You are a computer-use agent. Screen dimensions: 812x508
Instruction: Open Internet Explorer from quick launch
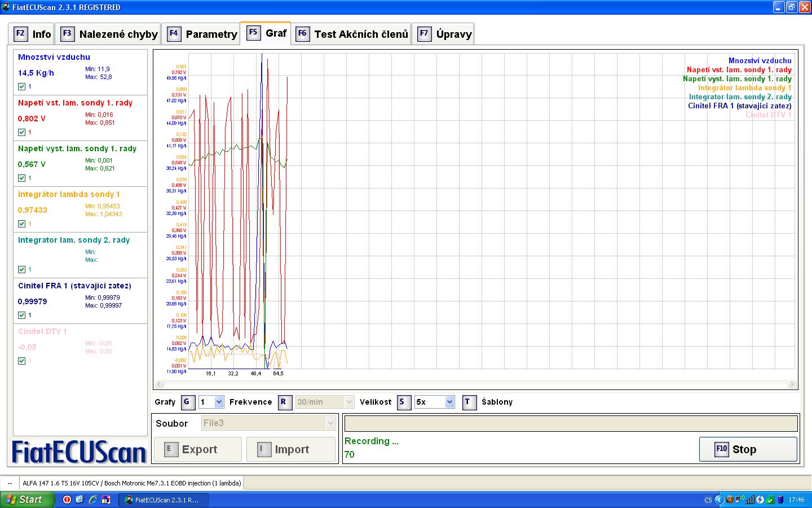click(92, 500)
